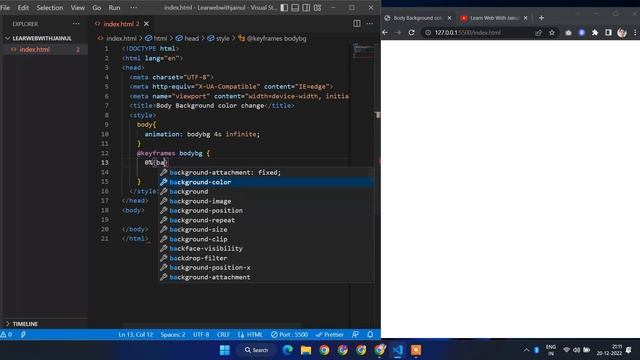Click Chrome back arrow
The height and width of the screenshot is (360, 640).
point(385,33)
